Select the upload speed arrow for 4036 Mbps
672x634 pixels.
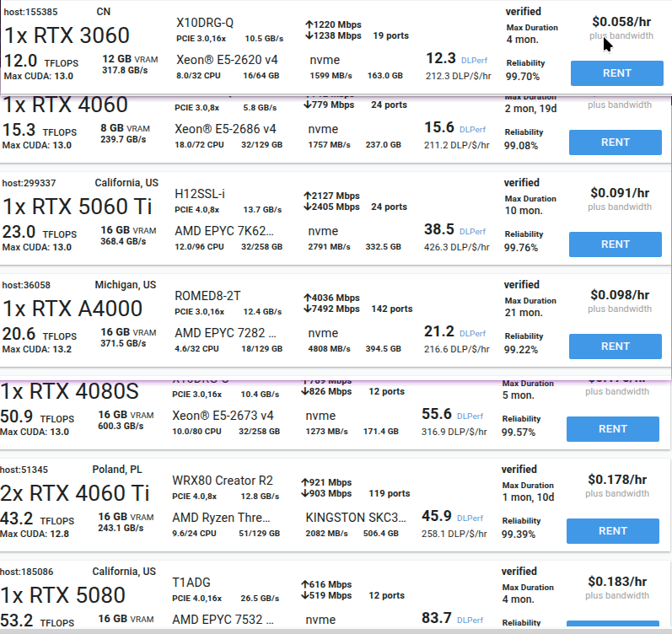tap(307, 298)
